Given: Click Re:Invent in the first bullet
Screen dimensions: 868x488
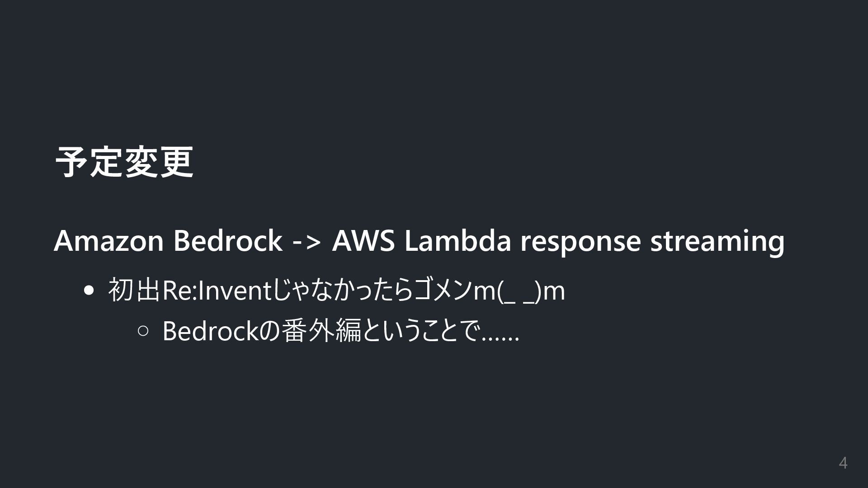Looking at the screenshot, I should pos(216,291).
